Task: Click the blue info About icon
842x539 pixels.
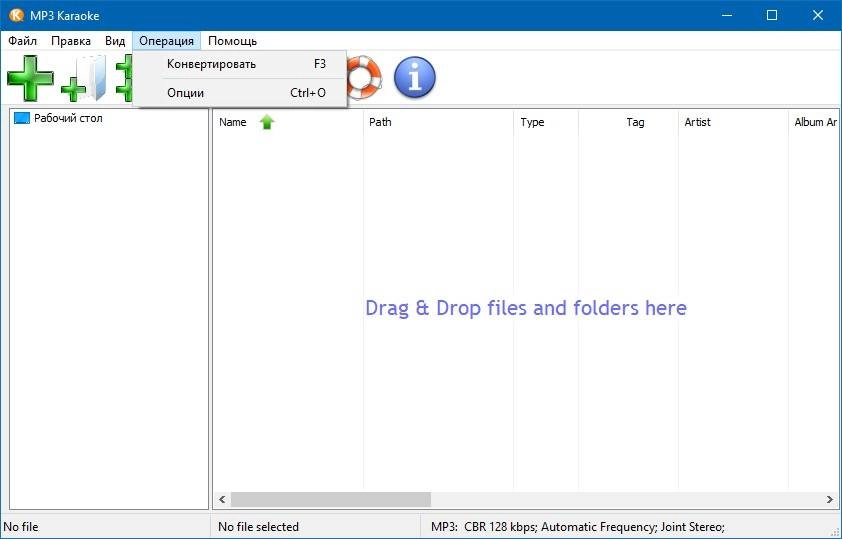Action: 415,78
